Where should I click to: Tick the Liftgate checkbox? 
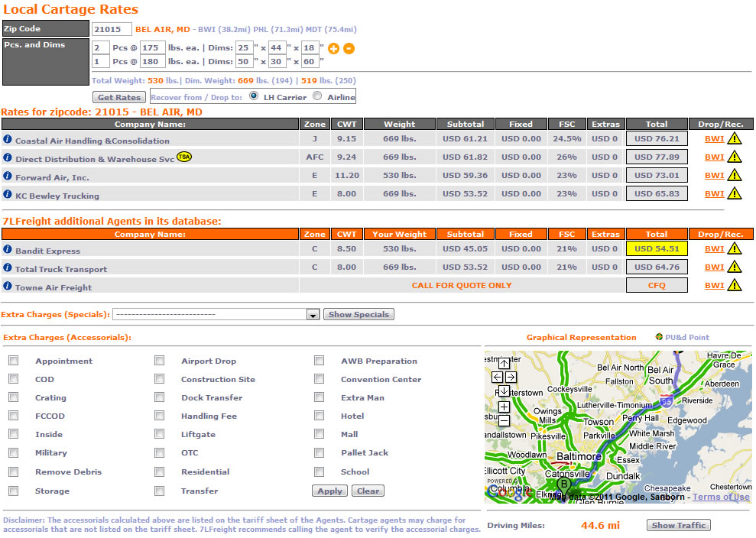[160, 434]
